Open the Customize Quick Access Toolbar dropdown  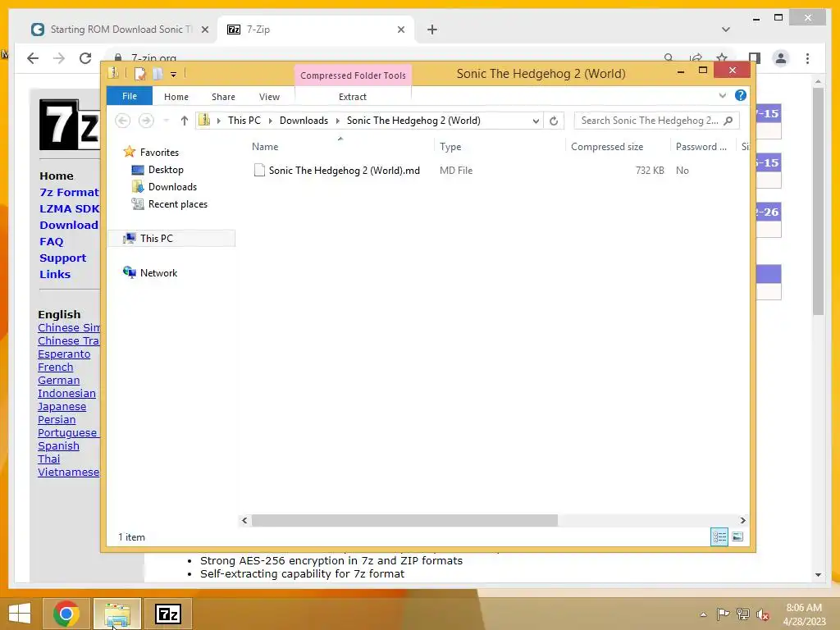[174, 75]
